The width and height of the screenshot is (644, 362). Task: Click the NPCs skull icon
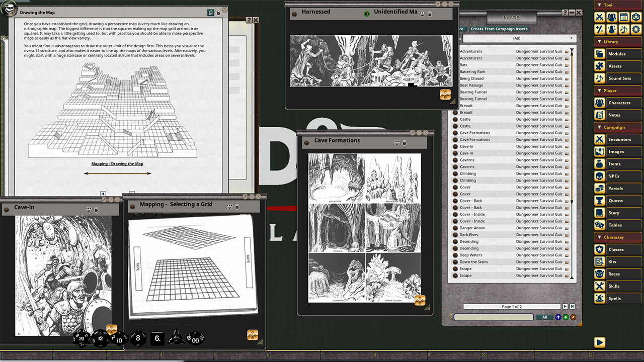599,176
